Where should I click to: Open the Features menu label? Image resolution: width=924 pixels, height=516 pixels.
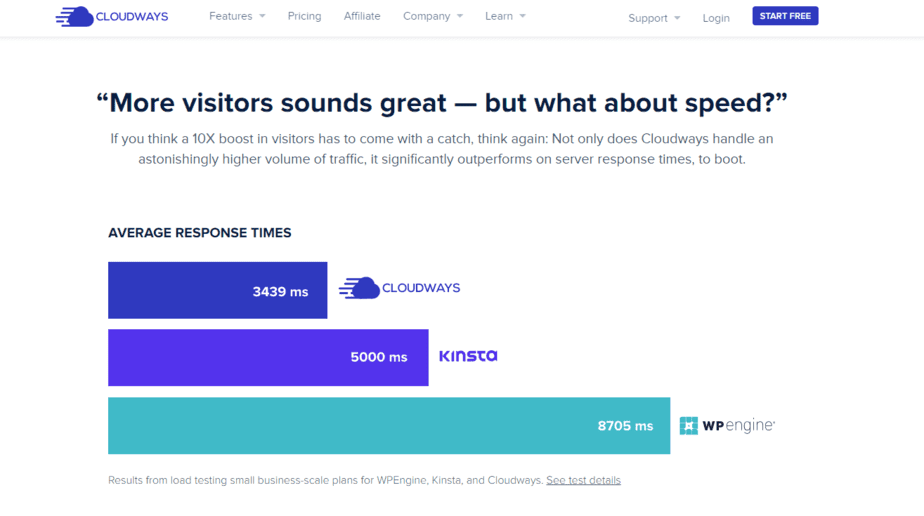(x=230, y=16)
